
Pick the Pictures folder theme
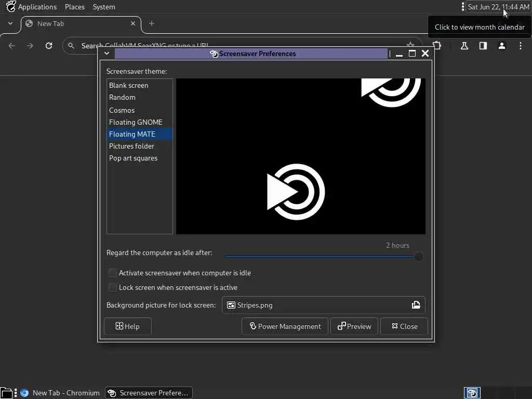139,146
